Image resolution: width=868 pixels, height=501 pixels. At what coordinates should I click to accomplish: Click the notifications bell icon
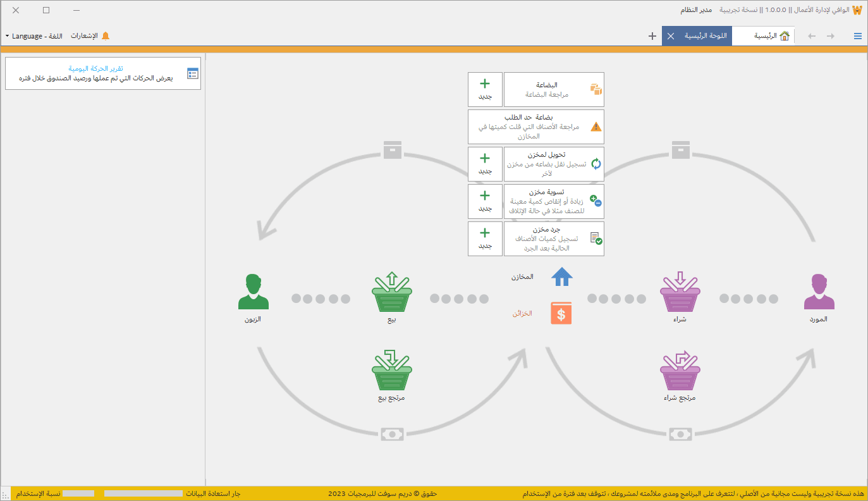click(106, 36)
